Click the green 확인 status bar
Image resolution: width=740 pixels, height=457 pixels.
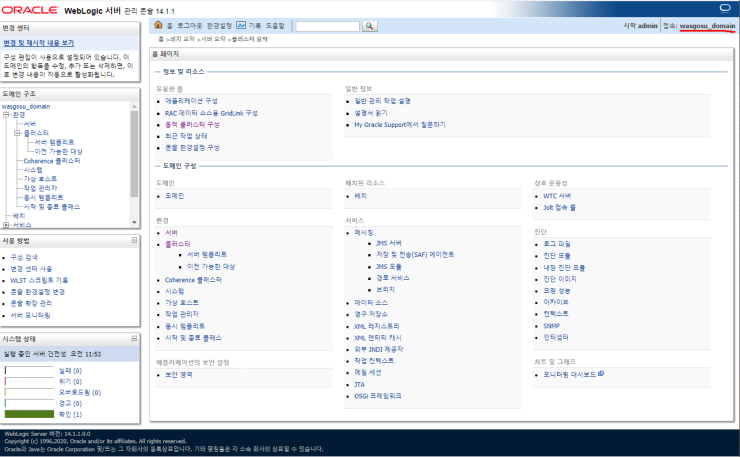point(29,414)
